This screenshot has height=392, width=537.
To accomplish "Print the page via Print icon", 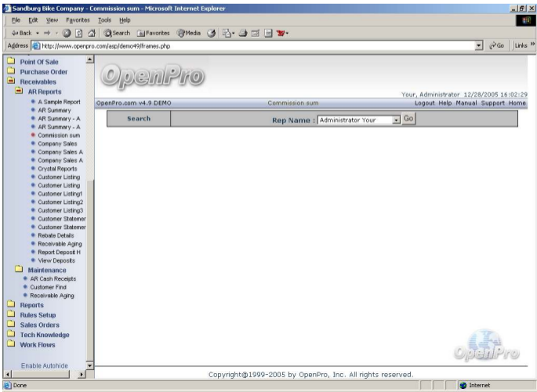I will click(243, 33).
